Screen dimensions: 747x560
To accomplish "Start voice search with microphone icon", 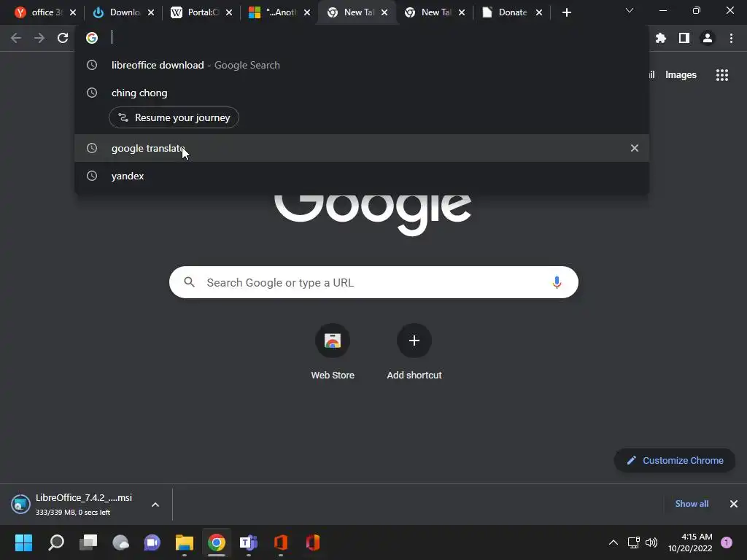I will 557,282.
